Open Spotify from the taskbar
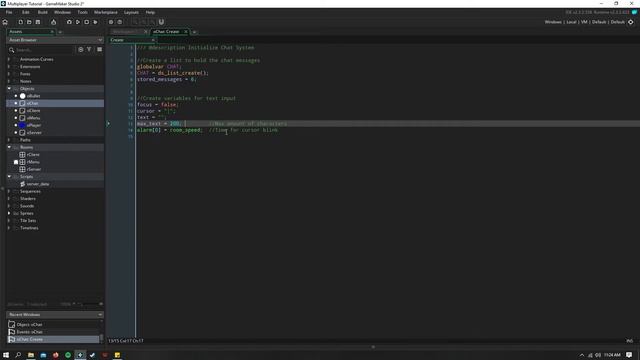The width and height of the screenshot is (640, 360). tap(68, 355)
